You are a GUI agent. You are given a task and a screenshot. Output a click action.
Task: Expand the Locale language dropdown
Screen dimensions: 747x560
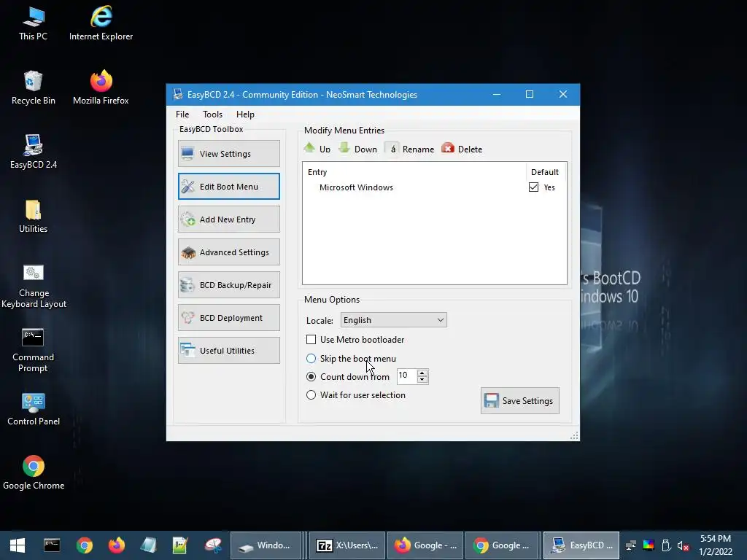(393, 320)
